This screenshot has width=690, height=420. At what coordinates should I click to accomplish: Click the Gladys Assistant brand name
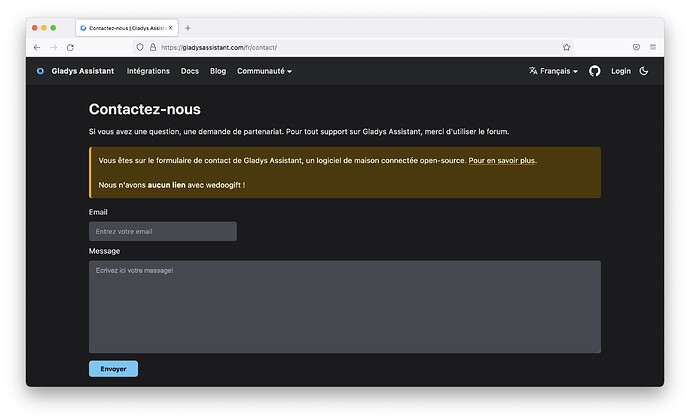click(x=83, y=71)
